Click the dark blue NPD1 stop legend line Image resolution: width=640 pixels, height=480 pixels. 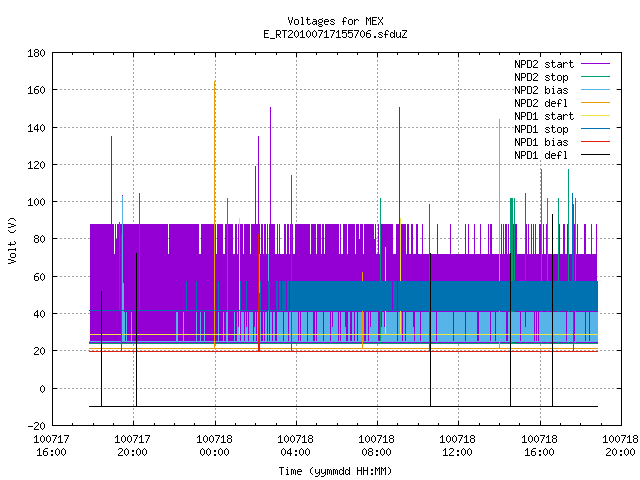(x=595, y=129)
